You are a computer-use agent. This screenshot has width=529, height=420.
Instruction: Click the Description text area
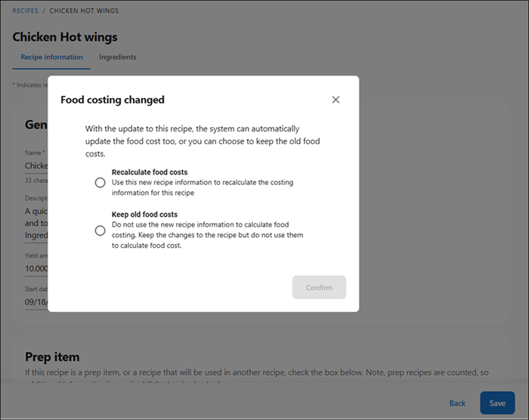coord(36,218)
